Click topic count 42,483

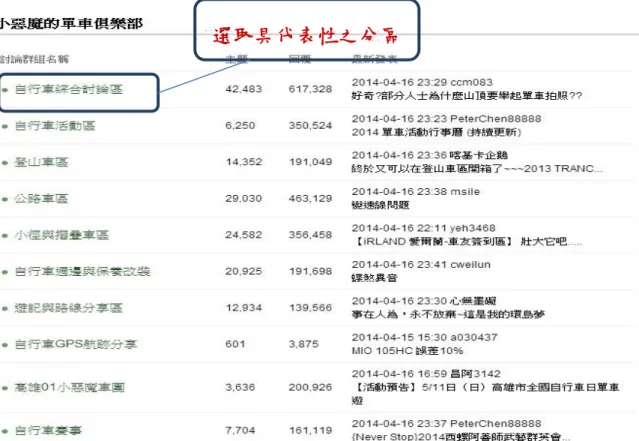[244, 89]
